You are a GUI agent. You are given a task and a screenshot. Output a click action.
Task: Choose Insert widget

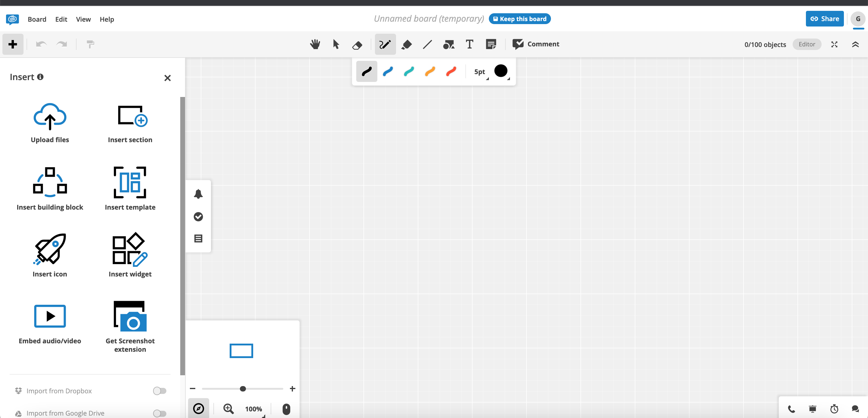130,255
